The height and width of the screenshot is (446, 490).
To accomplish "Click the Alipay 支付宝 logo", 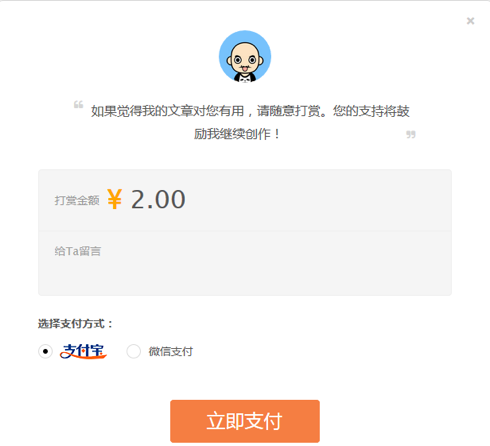I will 83,351.
